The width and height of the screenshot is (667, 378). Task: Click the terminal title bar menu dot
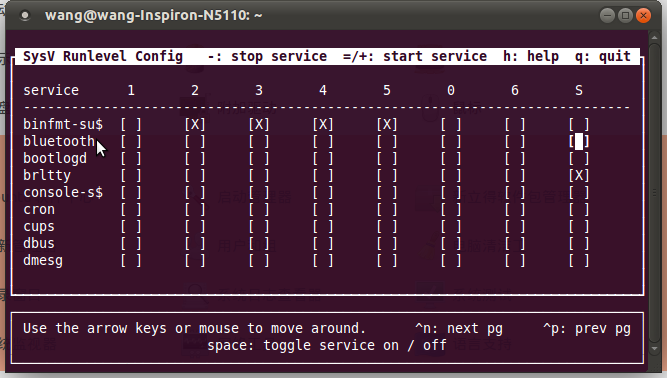pyautogui.click(x=25, y=16)
